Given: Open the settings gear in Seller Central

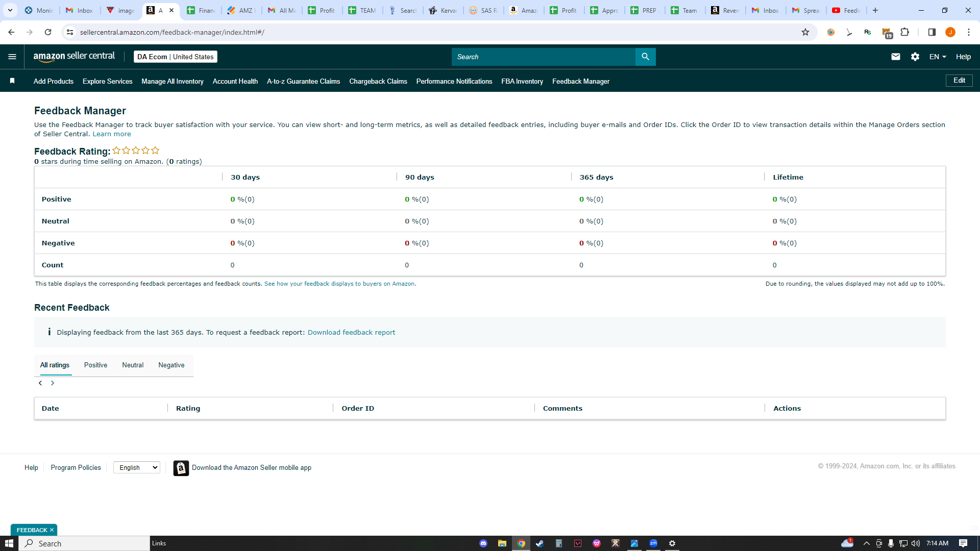Looking at the screenshot, I should [x=915, y=57].
